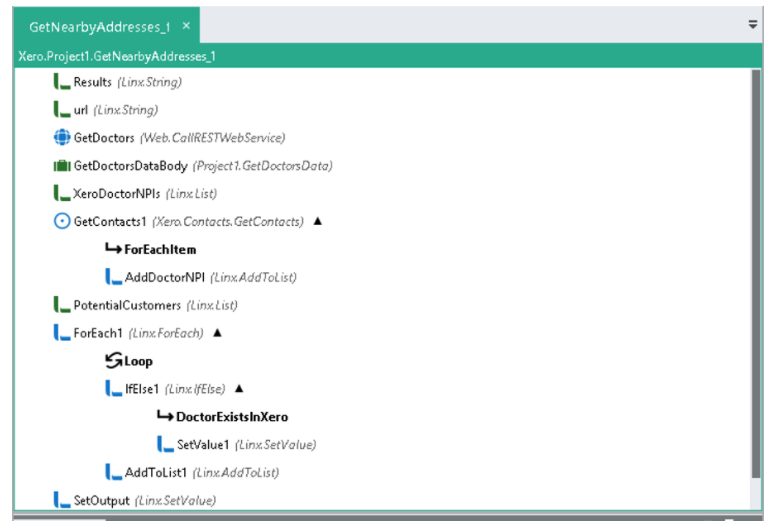Click the blue icon beside SetValue1
776x532 pixels.
point(165,444)
